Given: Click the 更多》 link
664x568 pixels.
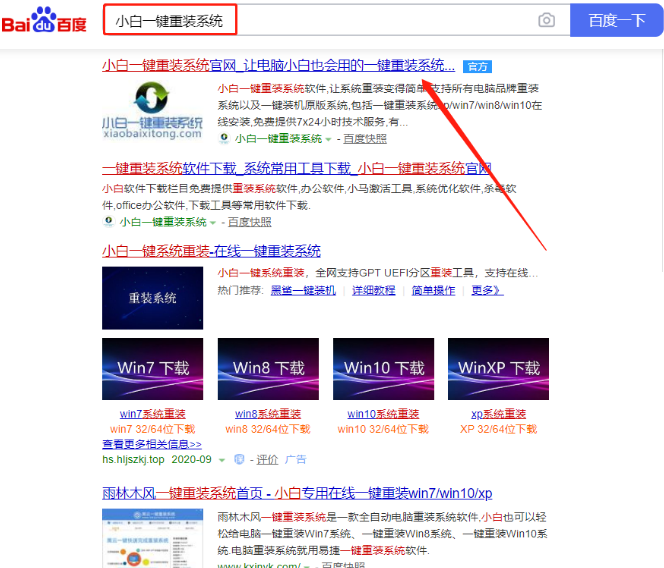Looking at the screenshot, I should [x=487, y=291].
